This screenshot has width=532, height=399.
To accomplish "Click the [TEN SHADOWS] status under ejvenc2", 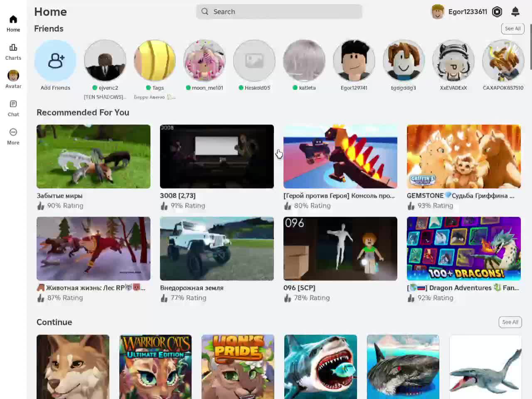I will point(105,97).
